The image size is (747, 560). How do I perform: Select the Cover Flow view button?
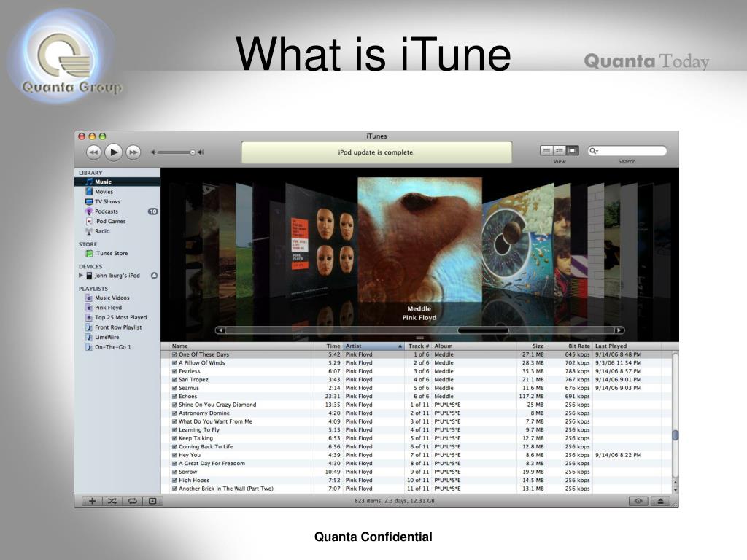572,150
